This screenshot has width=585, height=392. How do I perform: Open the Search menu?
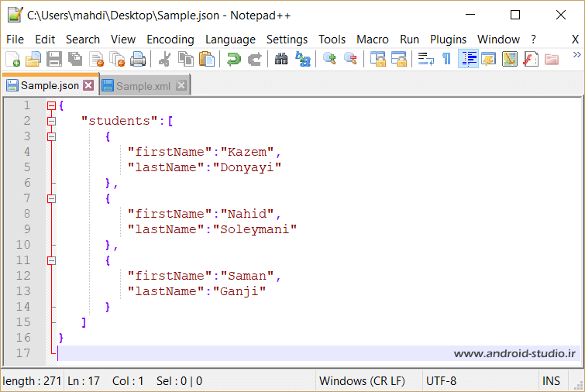tap(83, 40)
